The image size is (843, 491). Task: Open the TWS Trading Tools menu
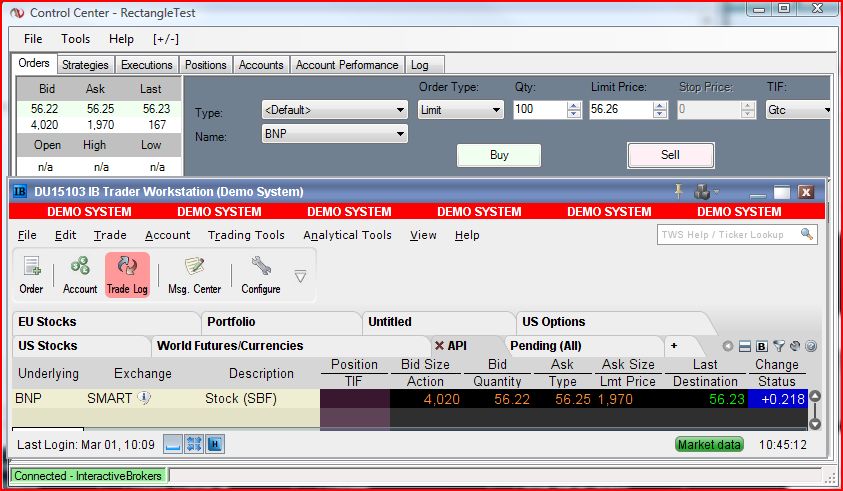point(246,235)
